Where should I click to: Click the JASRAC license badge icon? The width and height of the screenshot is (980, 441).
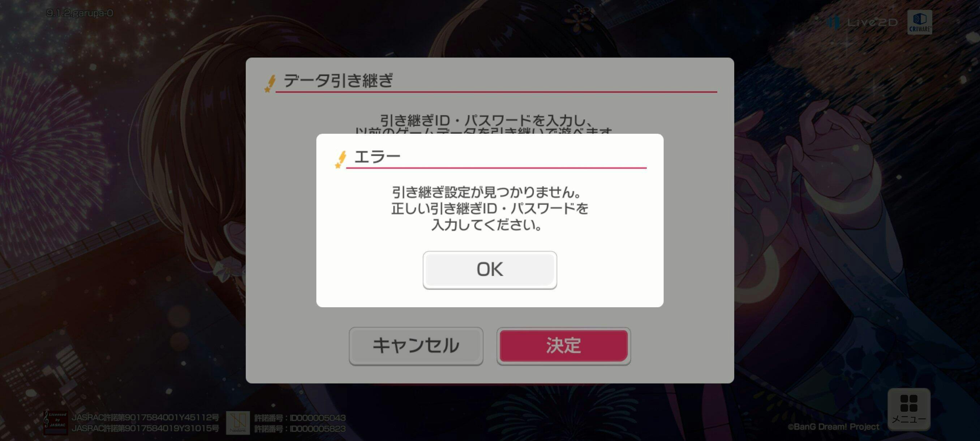pyautogui.click(x=56, y=423)
